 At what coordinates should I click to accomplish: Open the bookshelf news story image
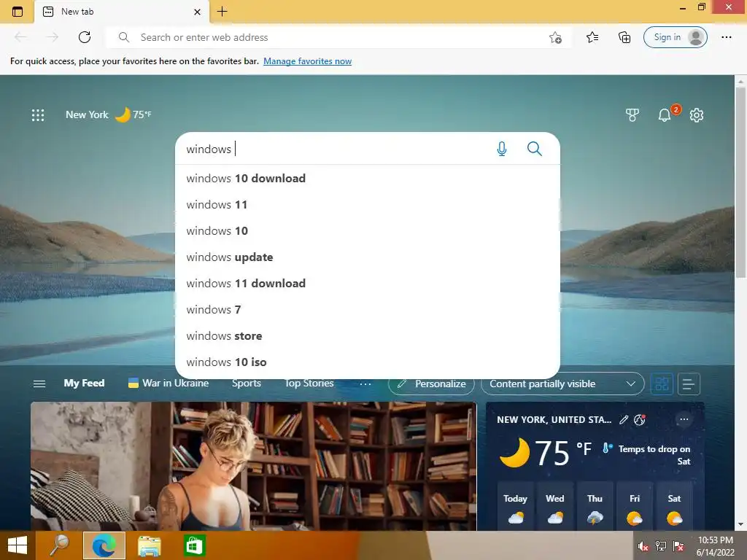253,466
